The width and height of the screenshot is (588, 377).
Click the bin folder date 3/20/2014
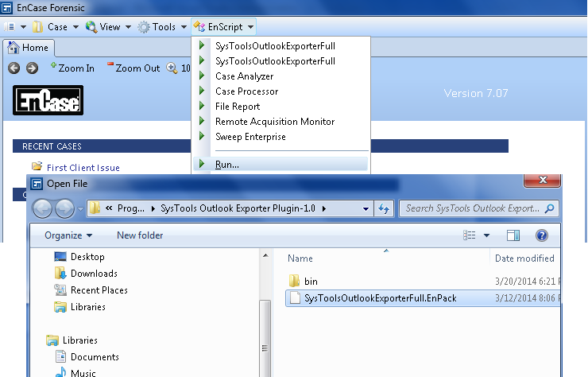pyautogui.click(x=528, y=282)
